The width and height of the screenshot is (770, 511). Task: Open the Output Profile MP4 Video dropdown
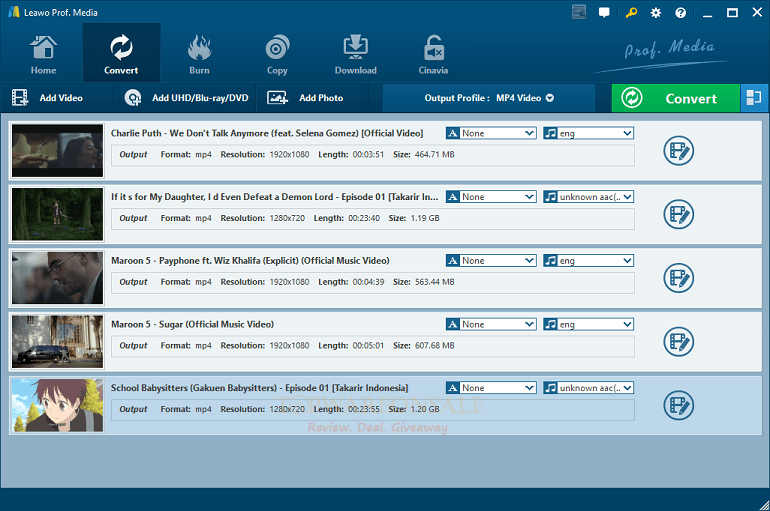pos(489,98)
